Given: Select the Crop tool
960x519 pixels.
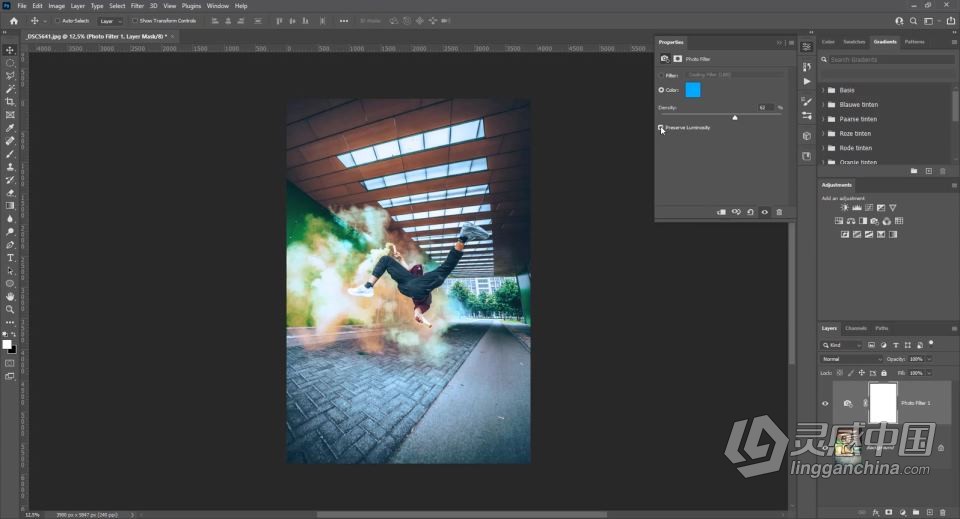Looking at the screenshot, I should coord(10,102).
